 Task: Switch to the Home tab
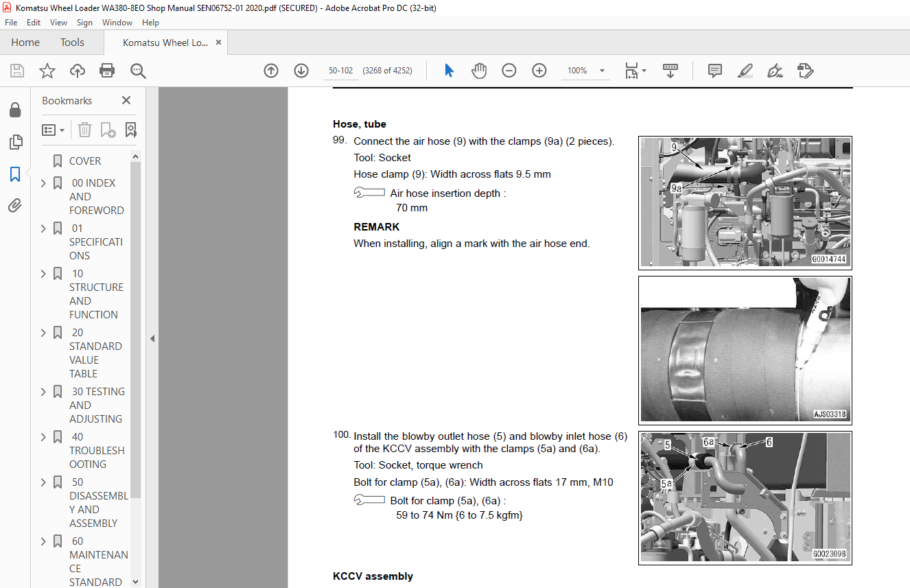25,43
